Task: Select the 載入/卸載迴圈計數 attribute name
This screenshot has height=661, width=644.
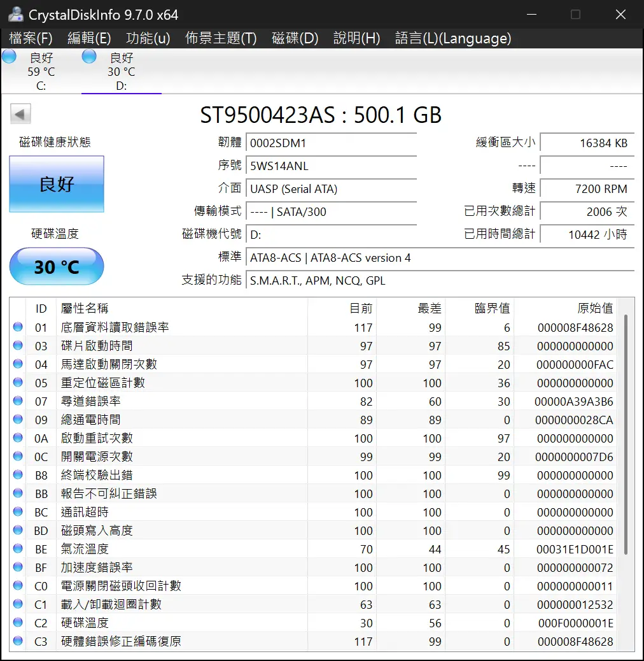Action: pyautogui.click(x=111, y=604)
